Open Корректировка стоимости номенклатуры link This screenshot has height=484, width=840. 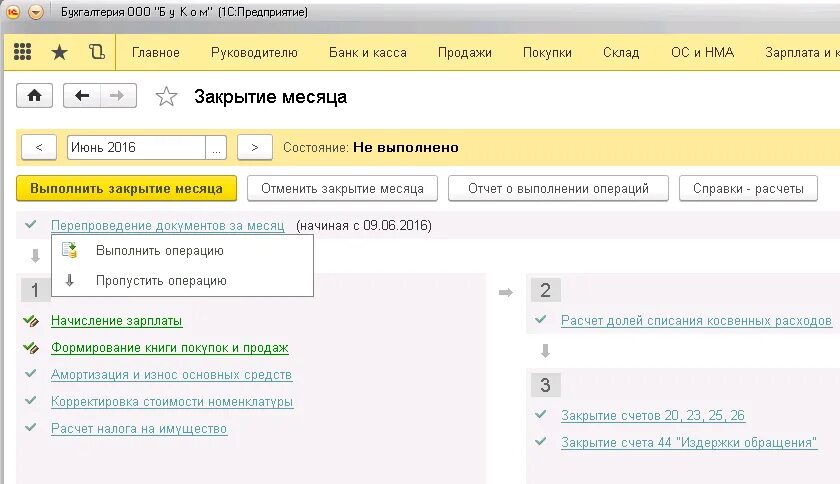coord(172,401)
